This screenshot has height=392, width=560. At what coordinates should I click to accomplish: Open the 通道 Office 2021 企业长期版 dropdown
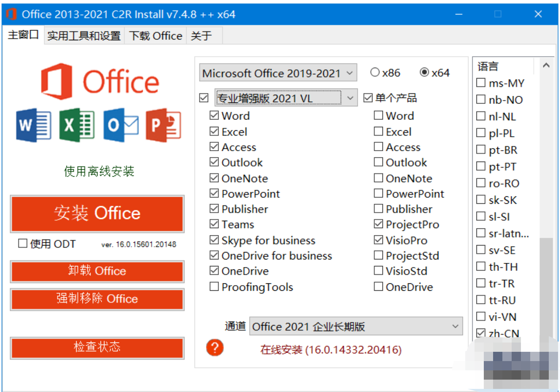pyautogui.click(x=356, y=326)
